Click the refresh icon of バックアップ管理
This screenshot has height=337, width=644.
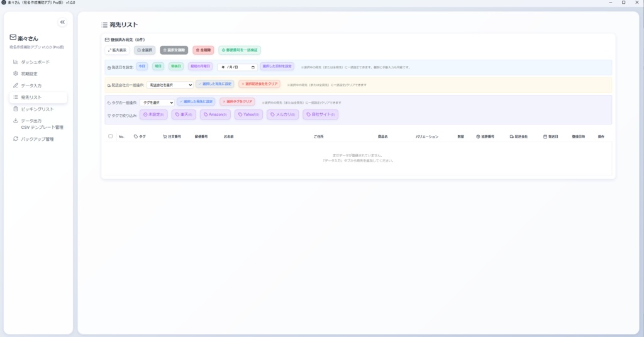(x=16, y=139)
